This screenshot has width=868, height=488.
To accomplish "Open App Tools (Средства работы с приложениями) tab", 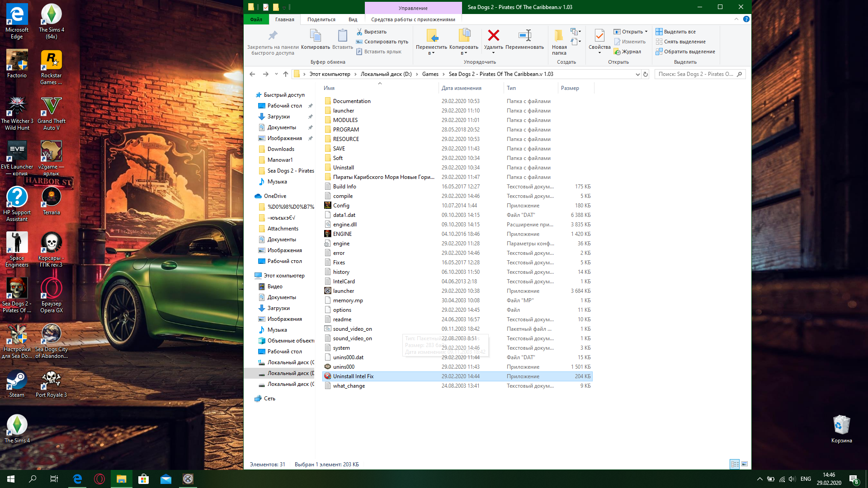I will tap(413, 19).
